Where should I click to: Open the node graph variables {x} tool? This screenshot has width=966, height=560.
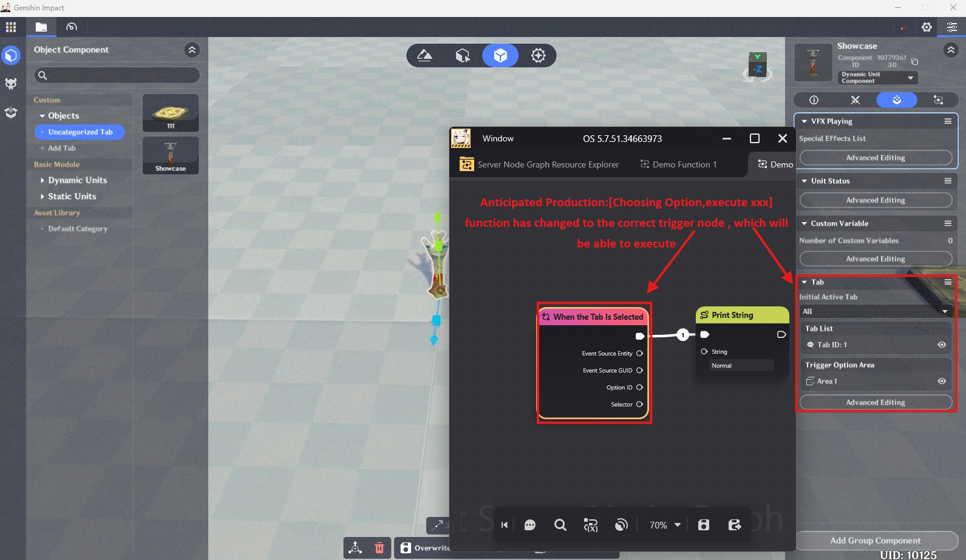591,525
